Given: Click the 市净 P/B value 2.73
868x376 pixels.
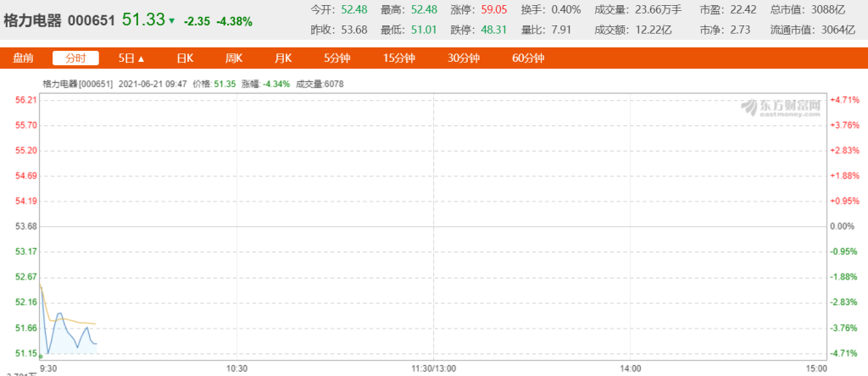Looking at the screenshot, I should 741,30.
